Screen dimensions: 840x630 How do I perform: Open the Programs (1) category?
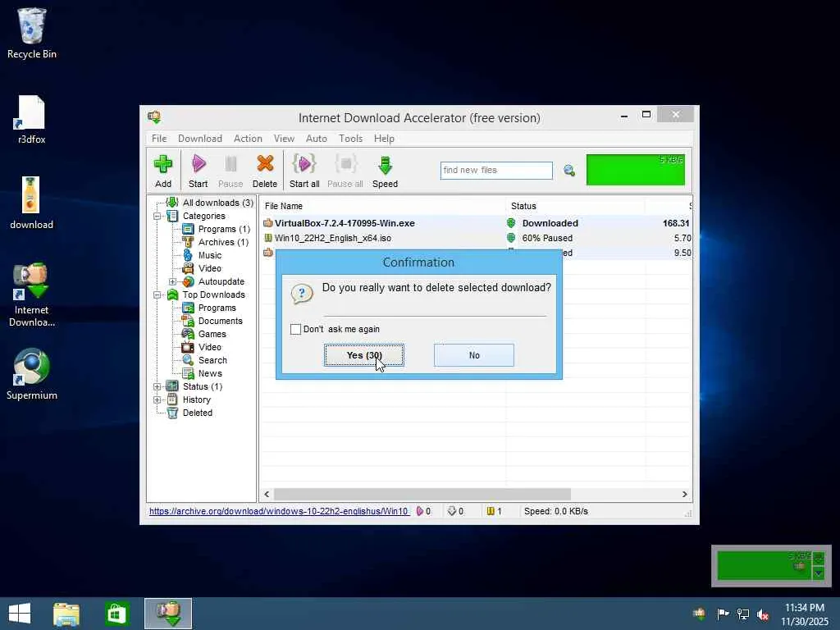[x=223, y=229]
